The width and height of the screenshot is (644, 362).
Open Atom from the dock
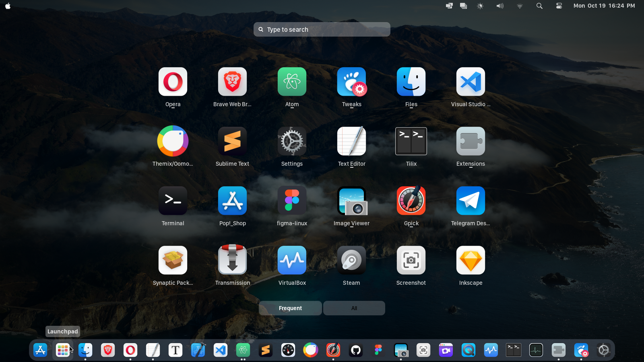[x=243, y=350]
